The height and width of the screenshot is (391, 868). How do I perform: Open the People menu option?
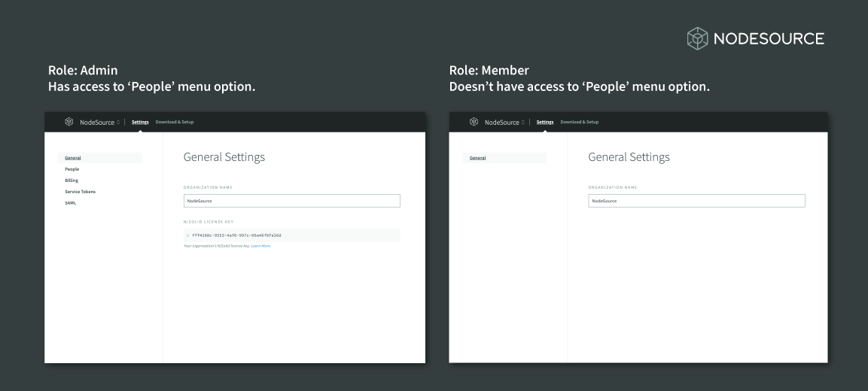click(72, 169)
